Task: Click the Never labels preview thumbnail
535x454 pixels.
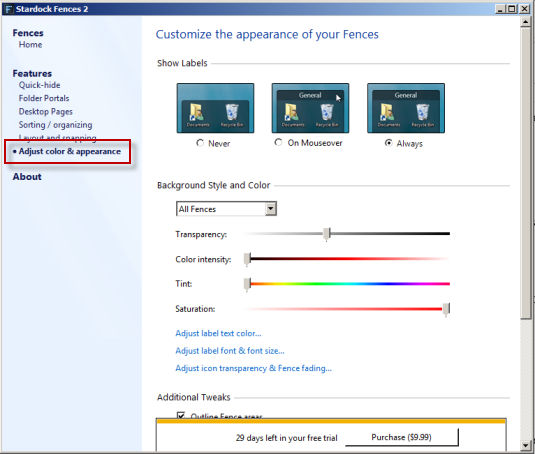Action: pos(215,108)
